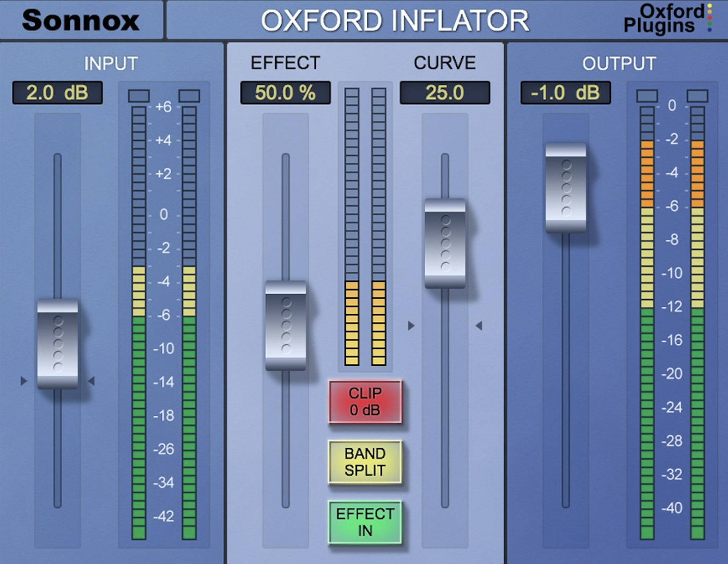
Task: Click the Sonnox logo
Action: pyautogui.click(x=80, y=21)
